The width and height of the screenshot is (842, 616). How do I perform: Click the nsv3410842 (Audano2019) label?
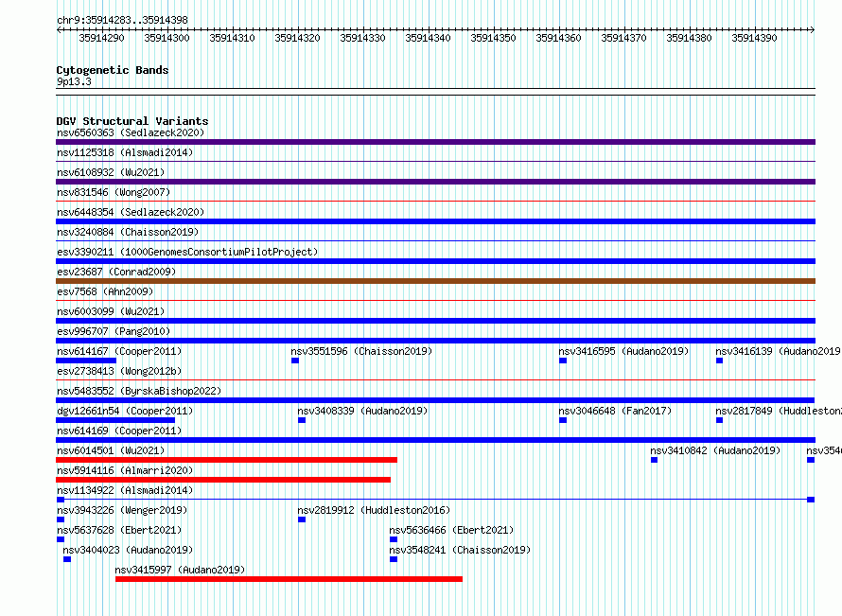(x=715, y=450)
